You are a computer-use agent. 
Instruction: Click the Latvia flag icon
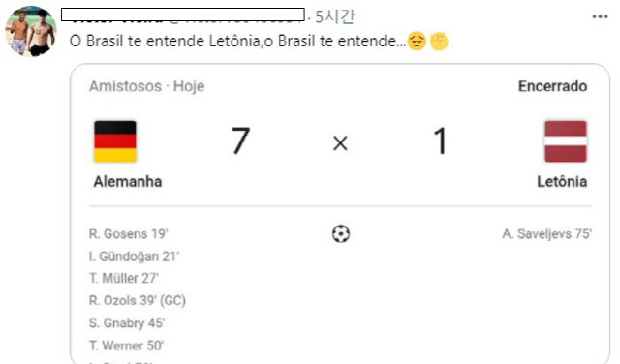[x=566, y=141]
